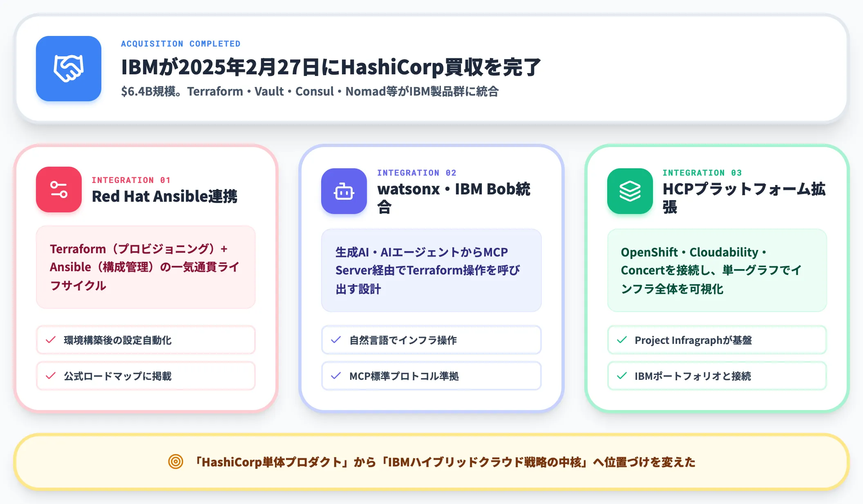Click the headline IBMが2025年2月27日にHashiCorp買収を完了
Screen dimensions: 863x504
click(x=331, y=67)
